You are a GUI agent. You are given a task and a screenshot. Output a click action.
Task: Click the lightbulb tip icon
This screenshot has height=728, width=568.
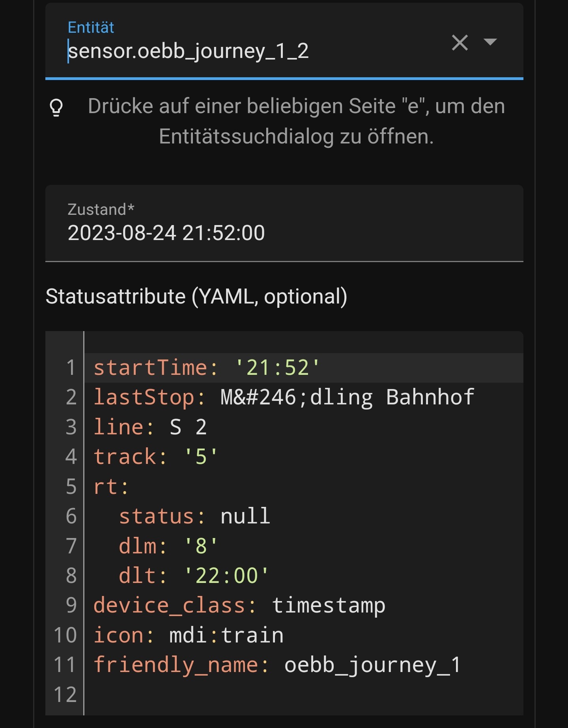coord(56,107)
